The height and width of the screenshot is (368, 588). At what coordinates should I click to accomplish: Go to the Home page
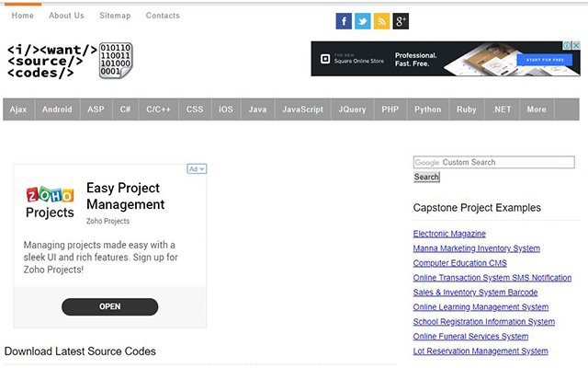pos(22,16)
